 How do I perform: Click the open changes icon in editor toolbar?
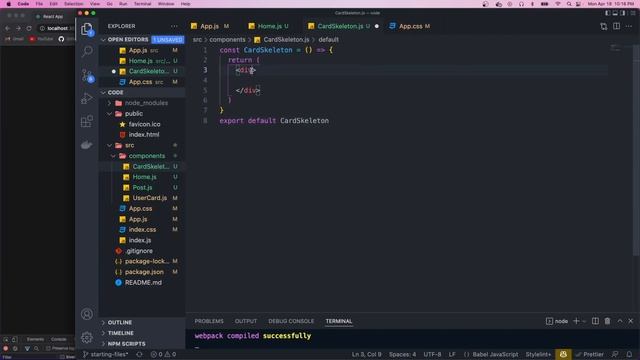tap(604, 27)
